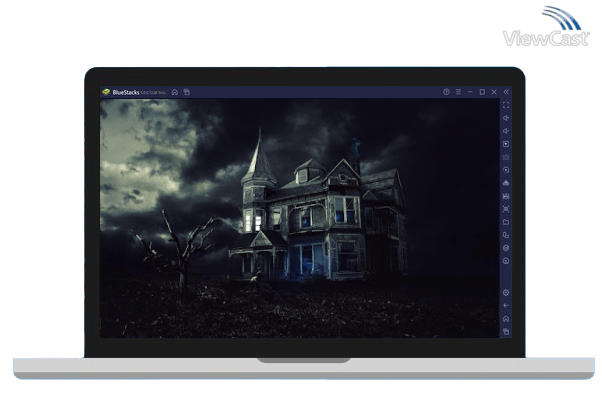Click the BlueStacks logo icon
Viewport: 602px width, 414px height.
[106, 92]
